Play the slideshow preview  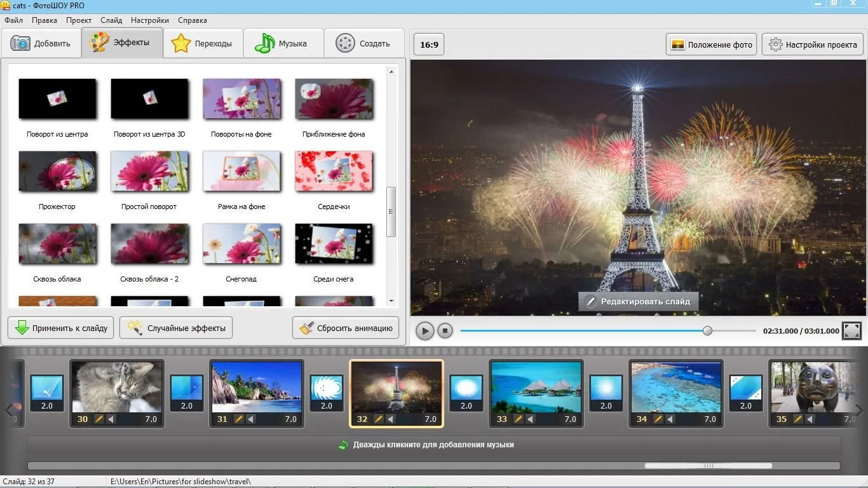425,331
